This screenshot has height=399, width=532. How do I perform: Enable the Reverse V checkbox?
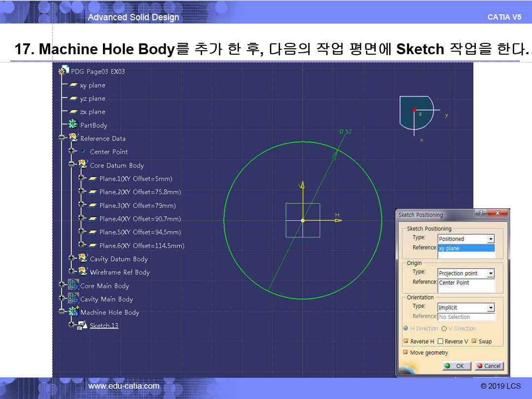tap(440, 341)
